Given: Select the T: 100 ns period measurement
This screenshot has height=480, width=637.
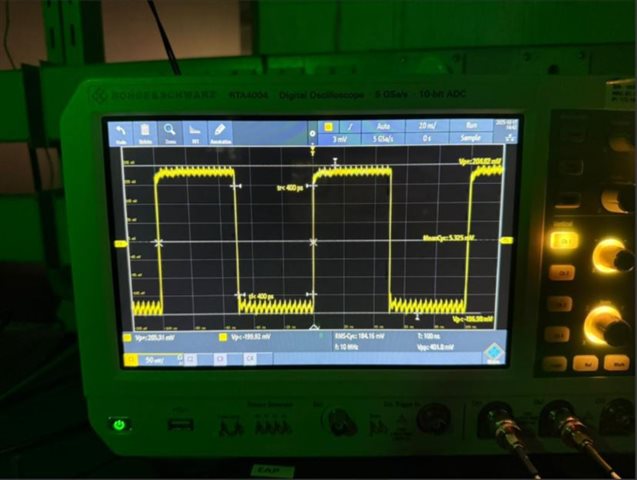Looking at the screenshot, I should click(x=428, y=336).
